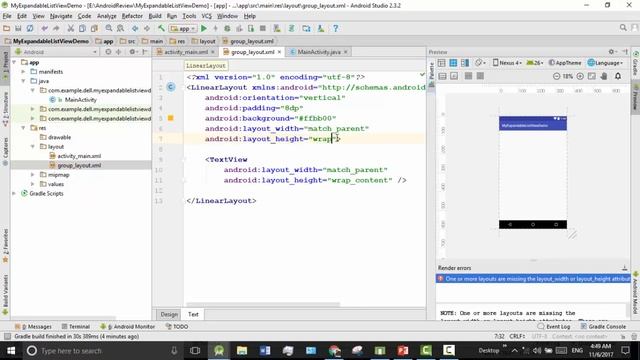This screenshot has width=640, height=360.
Task: Click the Undo toolbar icon
Action: coord(44,29)
